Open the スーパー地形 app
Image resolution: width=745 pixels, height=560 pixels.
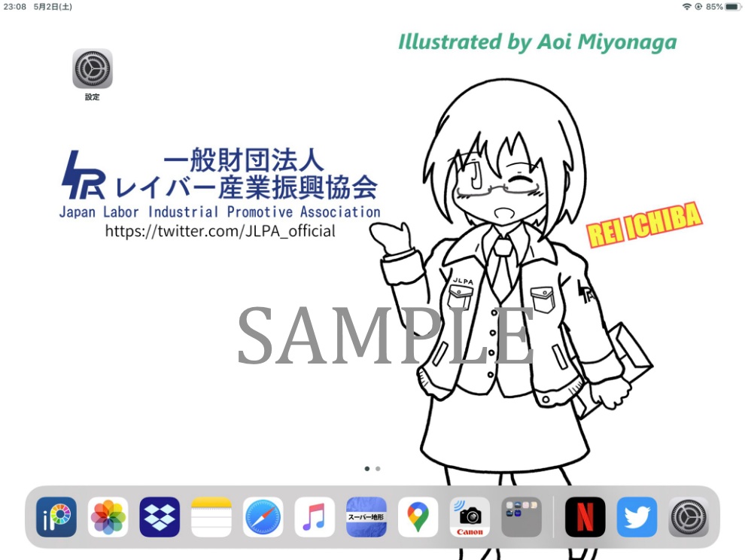tap(366, 517)
